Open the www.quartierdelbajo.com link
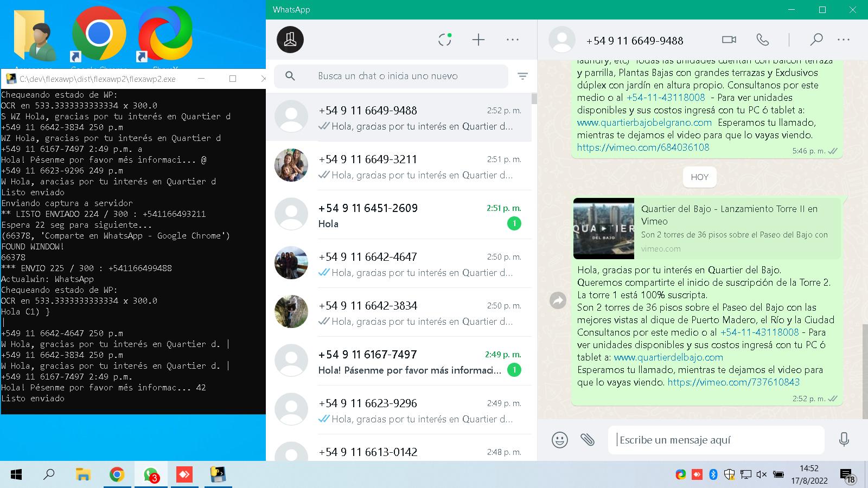Viewport: 868px width, 488px height. click(x=668, y=357)
